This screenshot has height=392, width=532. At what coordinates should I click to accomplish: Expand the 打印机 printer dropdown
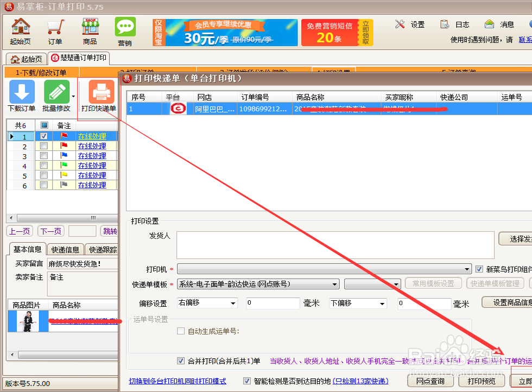coord(467,269)
